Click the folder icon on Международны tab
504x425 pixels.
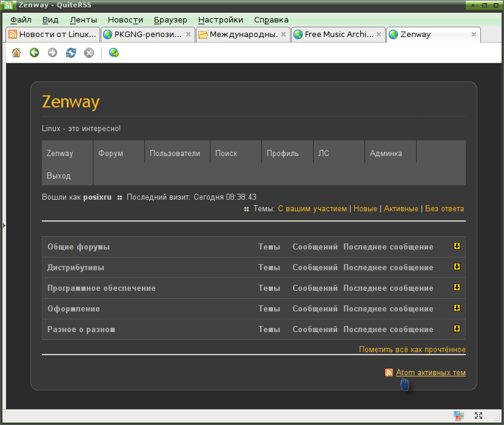pyautogui.click(x=203, y=35)
